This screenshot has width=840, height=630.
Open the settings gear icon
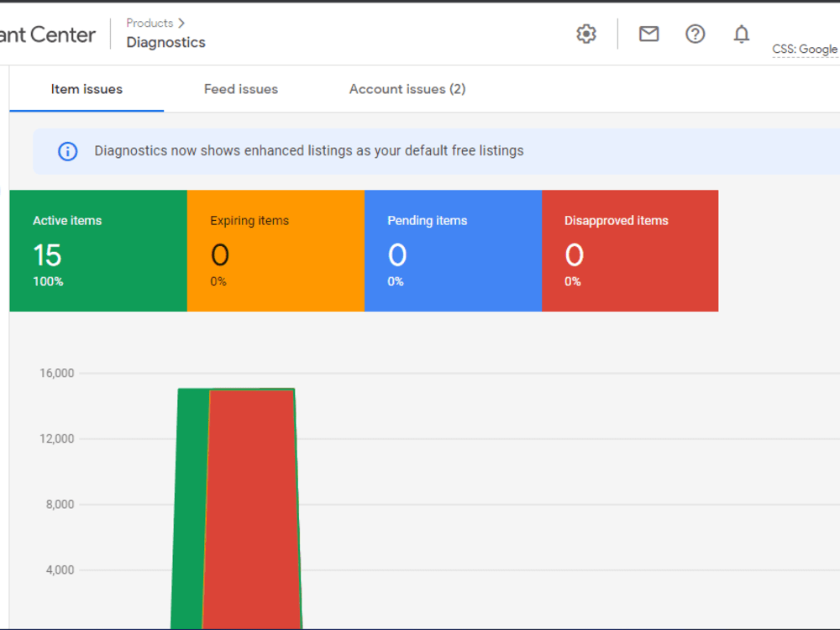coord(586,34)
